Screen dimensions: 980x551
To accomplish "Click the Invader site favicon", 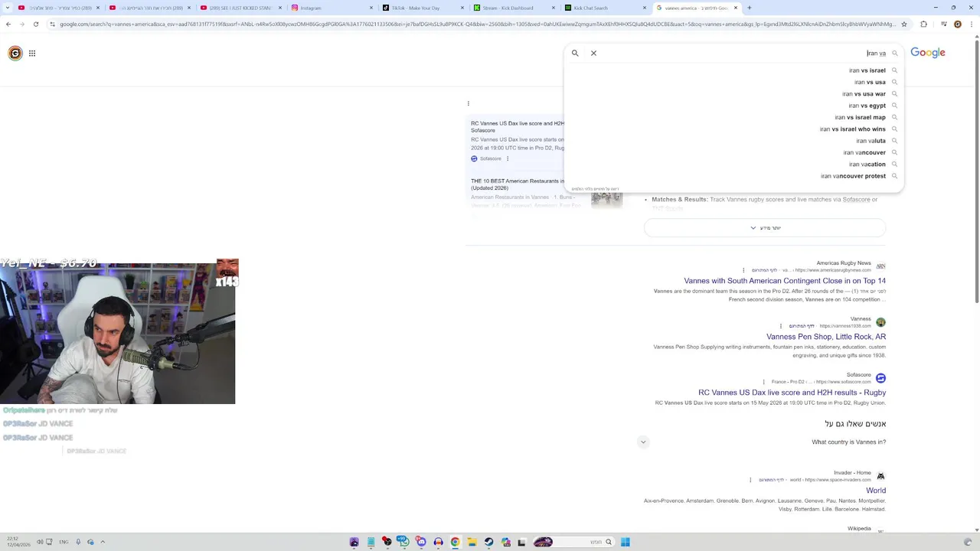I will (880, 476).
